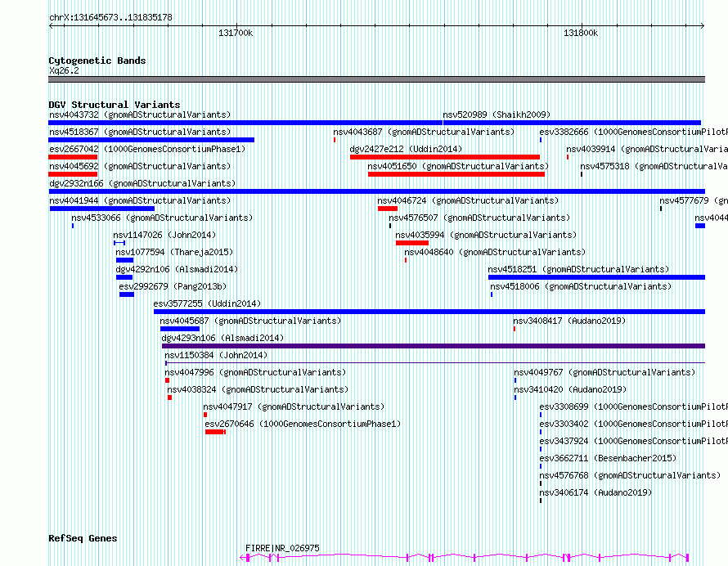728x566 pixels.
Task: Click the chrX:131645673..131835178 coordinate label
Action: click(x=110, y=18)
